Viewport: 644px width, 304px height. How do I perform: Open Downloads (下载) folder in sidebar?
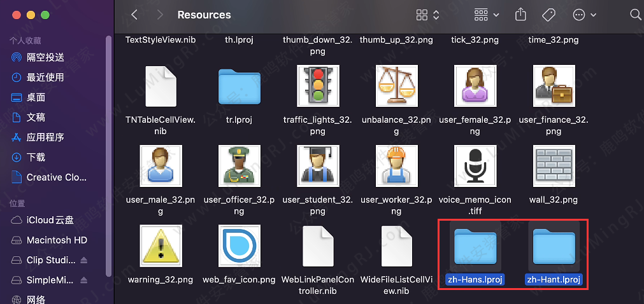coord(36,157)
